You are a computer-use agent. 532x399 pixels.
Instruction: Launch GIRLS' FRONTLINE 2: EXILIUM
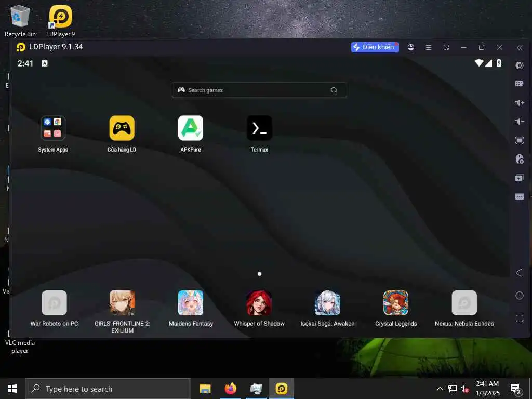pos(122,303)
